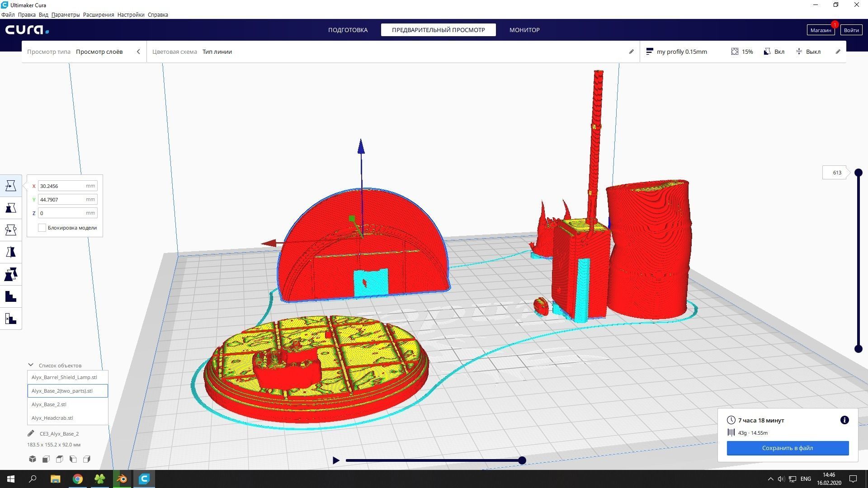Select the Rotate tool

[x=11, y=230]
